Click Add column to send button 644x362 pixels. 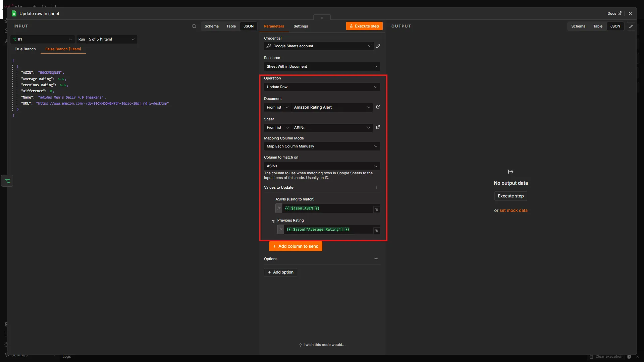[296, 246]
